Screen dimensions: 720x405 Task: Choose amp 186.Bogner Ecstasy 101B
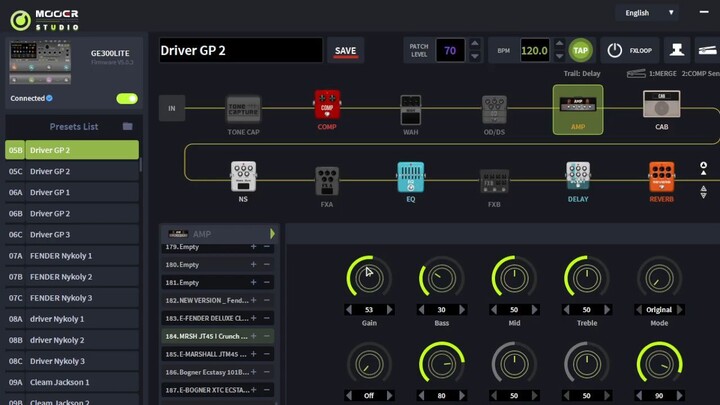[x=218, y=372]
